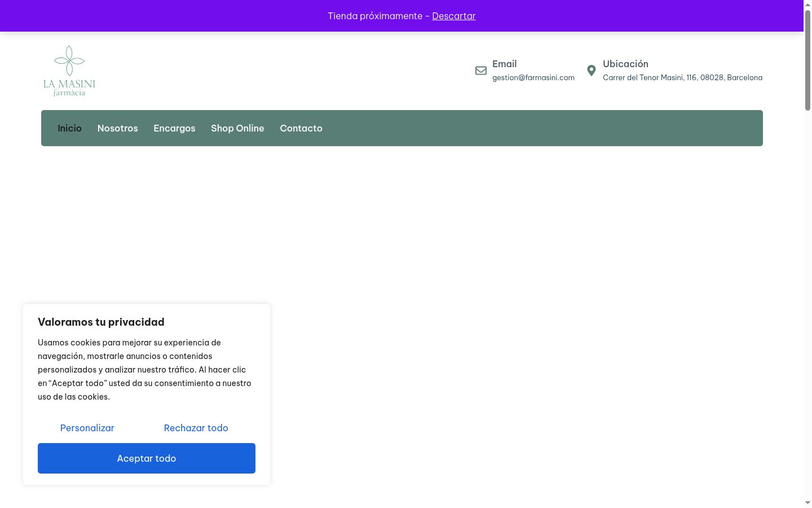Click the gestion@farmasini.com email address
Viewport: 812px width, 508px height.
(x=533, y=78)
